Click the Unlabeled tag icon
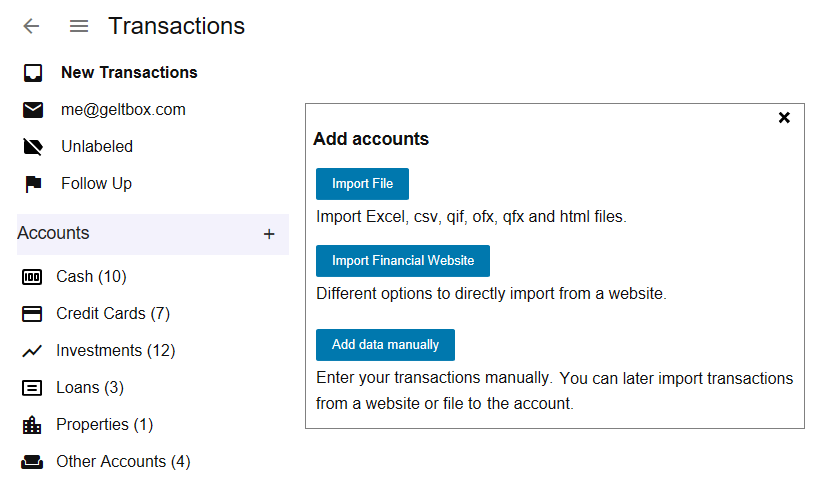The width and height of the screenshot is (814, 482). pos(33,147)
